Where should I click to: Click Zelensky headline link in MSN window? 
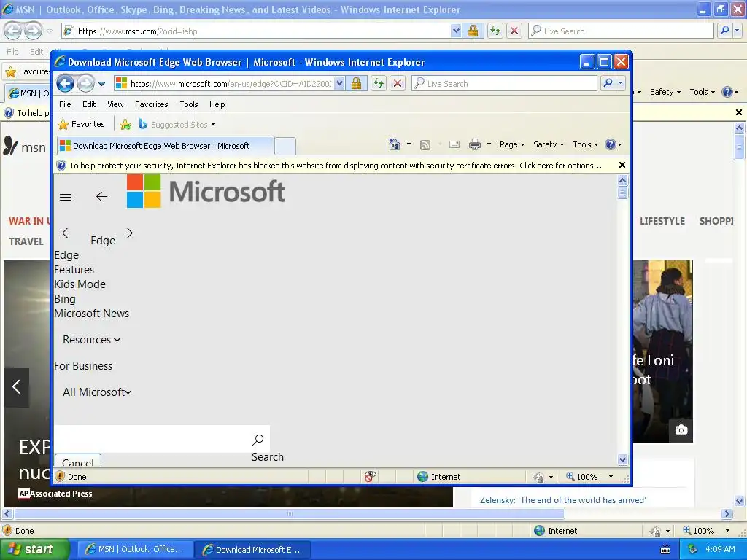[x=562, y=500]
